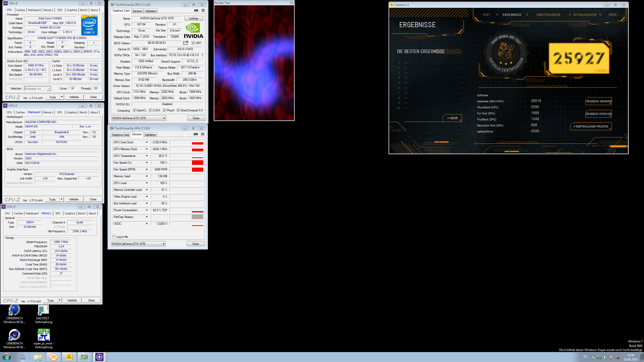Click the Catzilla certification badge emblem

click(x=506, y=53)
